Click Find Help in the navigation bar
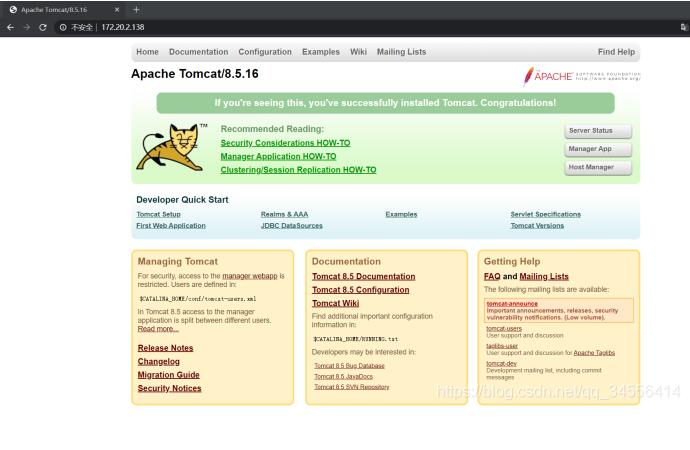 616,52
